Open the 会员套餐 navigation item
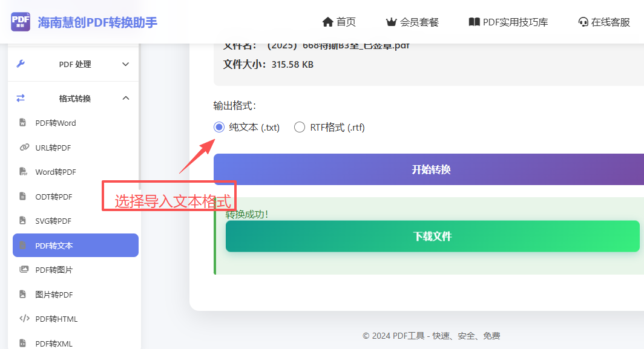 click(x=412, y=22)
